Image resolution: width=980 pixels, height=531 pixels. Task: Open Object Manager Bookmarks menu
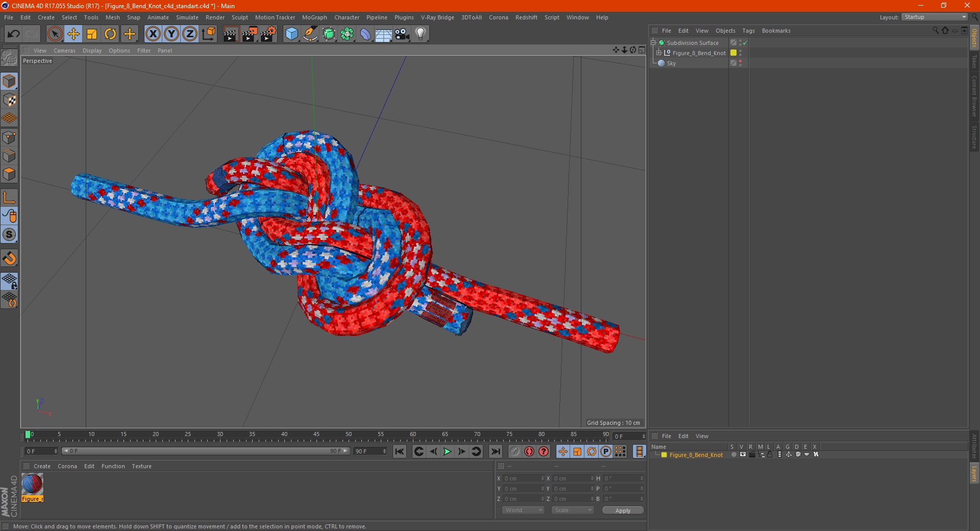[776, 31]
